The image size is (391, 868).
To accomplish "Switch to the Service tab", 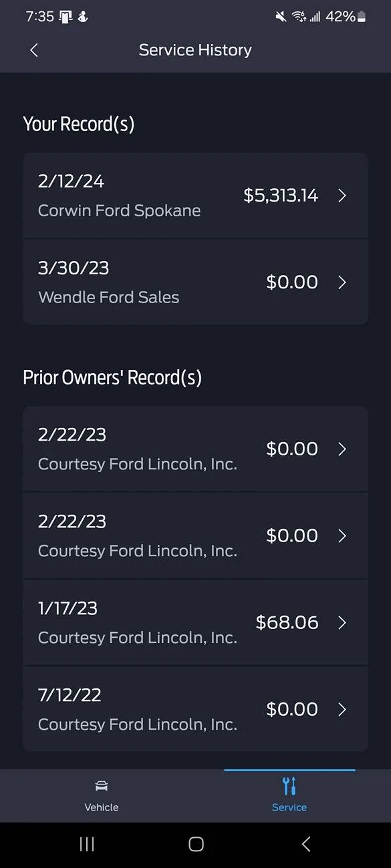I will coord(289,795).
